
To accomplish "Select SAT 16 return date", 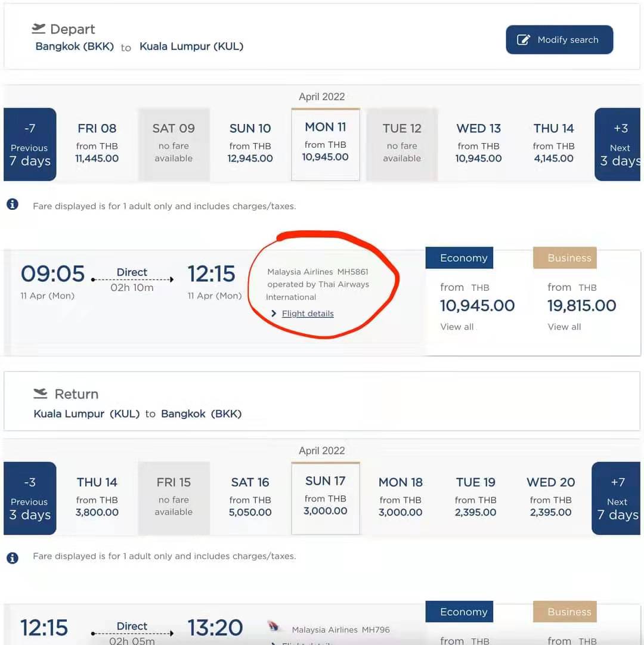I will tap(250, 498).
